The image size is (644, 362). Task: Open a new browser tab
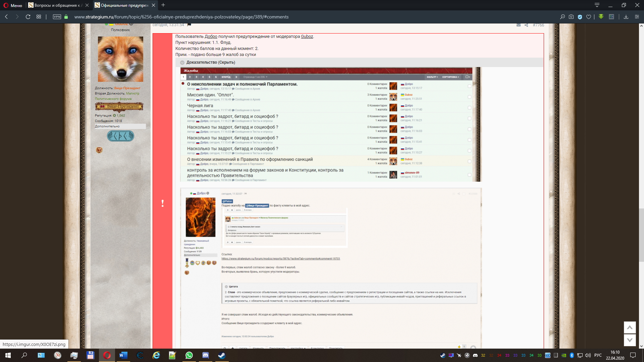(x=163, y=5)
